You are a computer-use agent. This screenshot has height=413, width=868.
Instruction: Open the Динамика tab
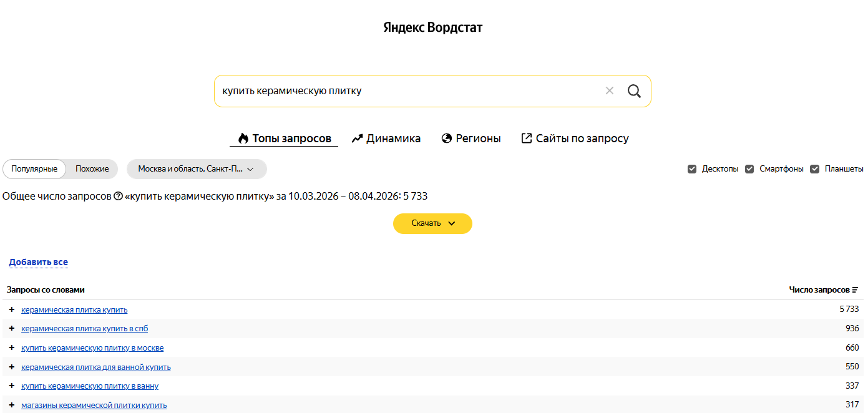tap(386, 138)
